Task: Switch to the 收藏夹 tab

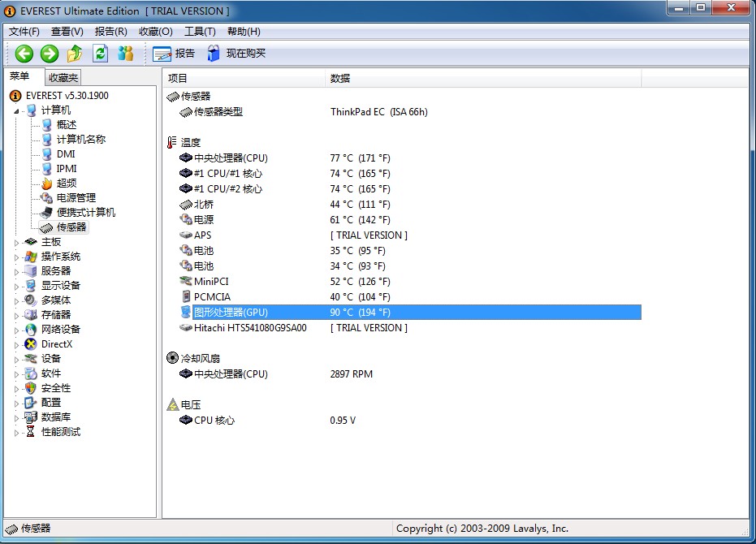Action: [x=63, y=78]
